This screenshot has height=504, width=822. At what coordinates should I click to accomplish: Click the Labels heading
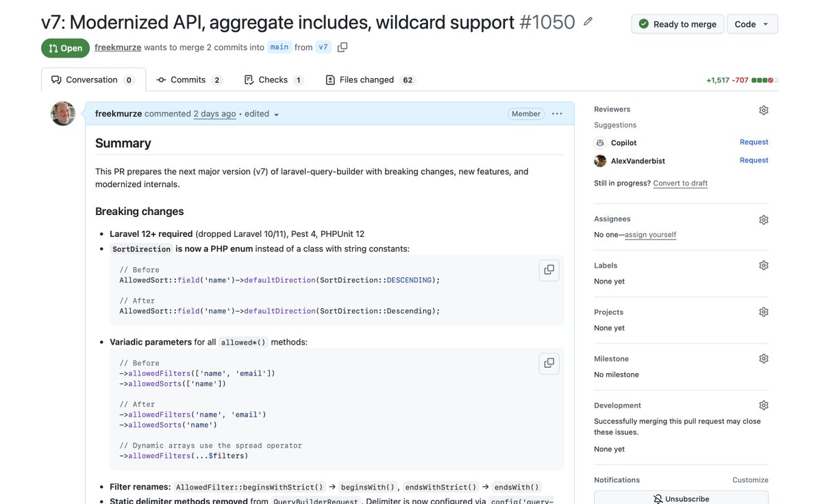point(606,266)
